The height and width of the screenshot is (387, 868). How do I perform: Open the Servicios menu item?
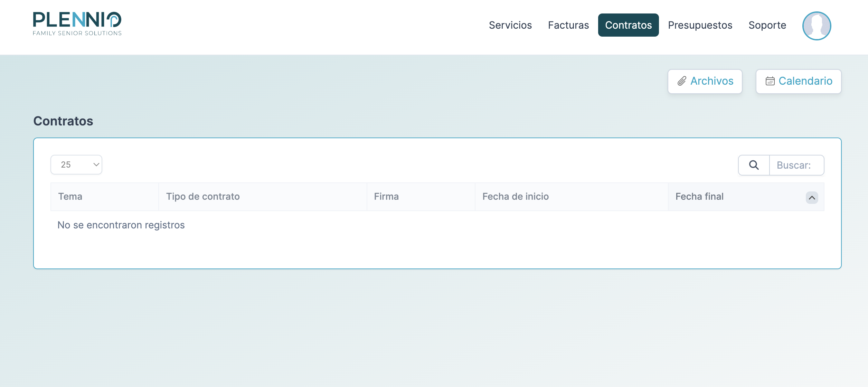(510, 25)
